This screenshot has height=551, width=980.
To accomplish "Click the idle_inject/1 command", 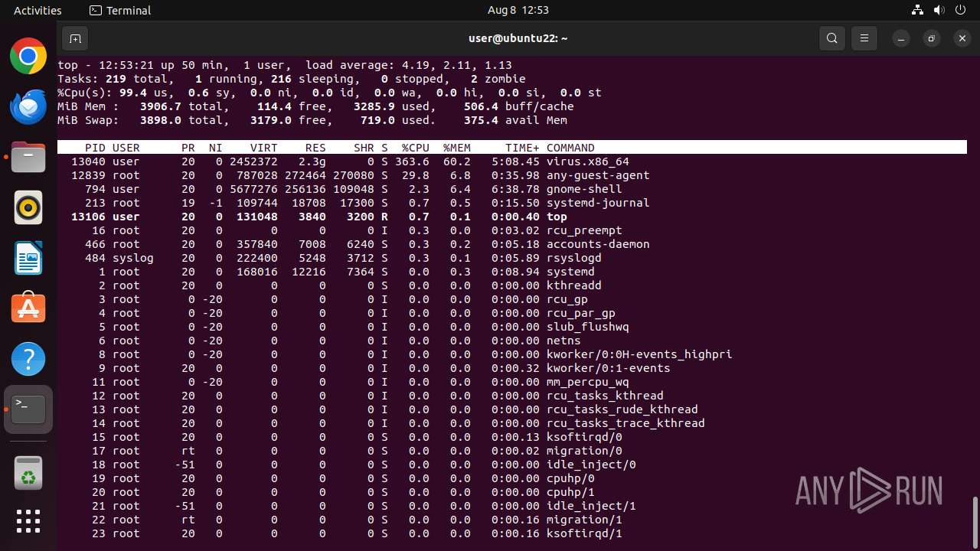I will tap(591, 506).
